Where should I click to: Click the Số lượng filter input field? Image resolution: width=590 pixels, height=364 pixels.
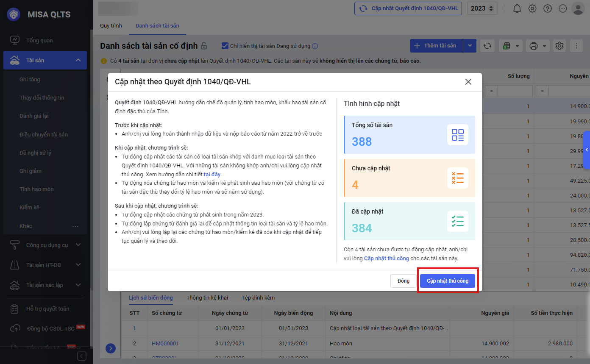(515, 91)
